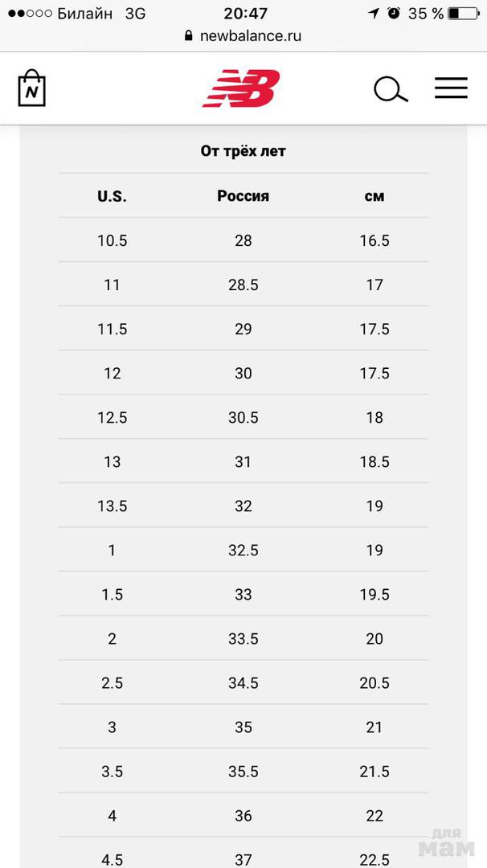Tap the newbalance.ru address bar
Screen dimensions: 487x868
(x=249, y=36)
